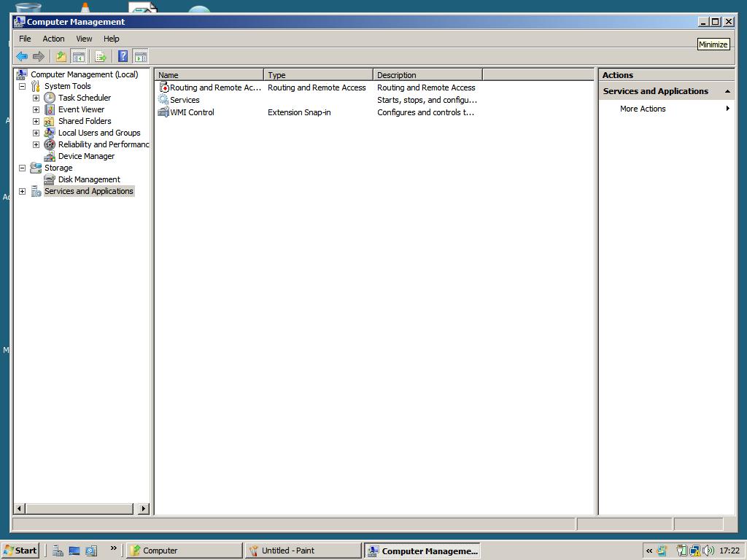Click the Storage node icon
This screenshot has height=560, width=747.
pos(36,168)
